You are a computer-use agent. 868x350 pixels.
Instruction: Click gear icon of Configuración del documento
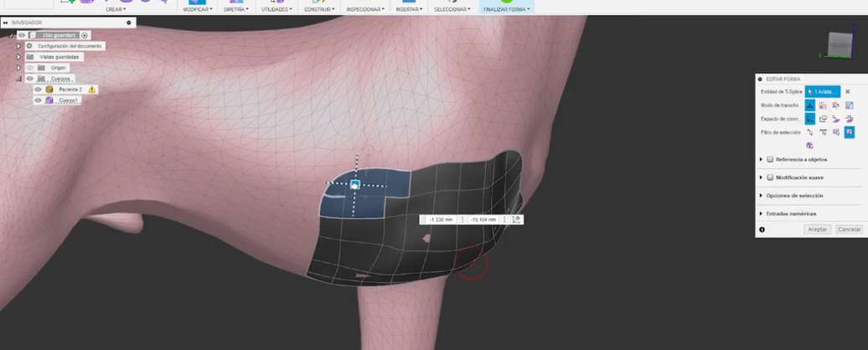29,46
